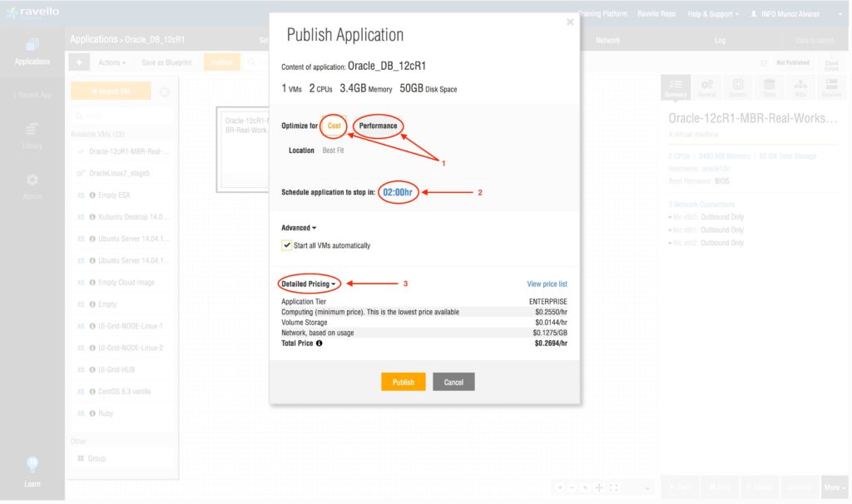Open the Admin gear icon

[x=32, y=185]
